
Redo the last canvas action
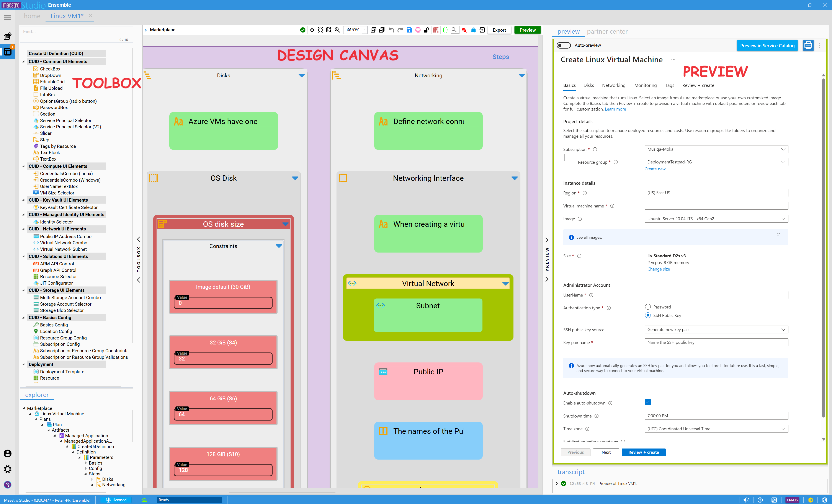tap(400, 30)
